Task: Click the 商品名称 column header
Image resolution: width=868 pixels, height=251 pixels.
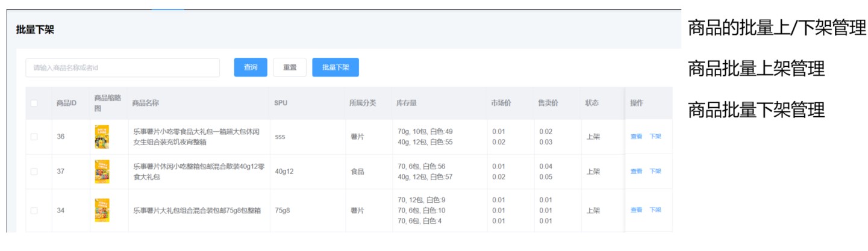Action: [145, 103]
